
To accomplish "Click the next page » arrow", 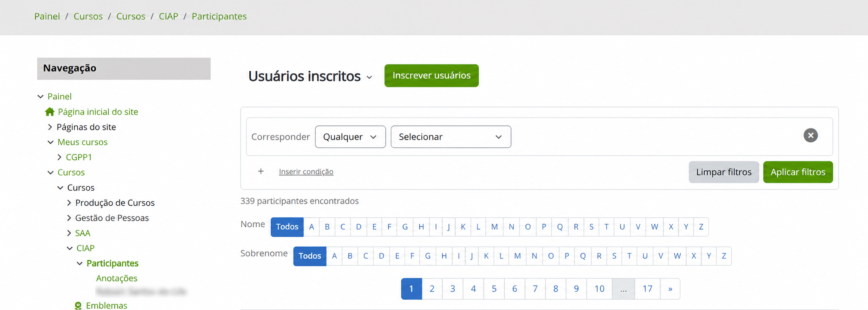I will 670,288.
